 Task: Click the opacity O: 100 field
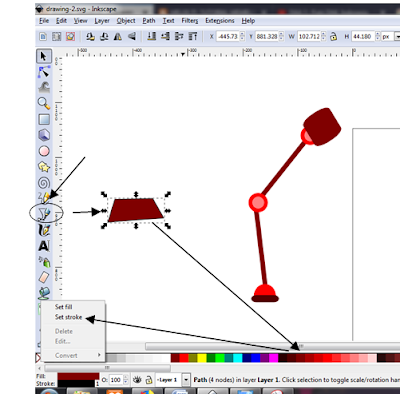(116, 380)
